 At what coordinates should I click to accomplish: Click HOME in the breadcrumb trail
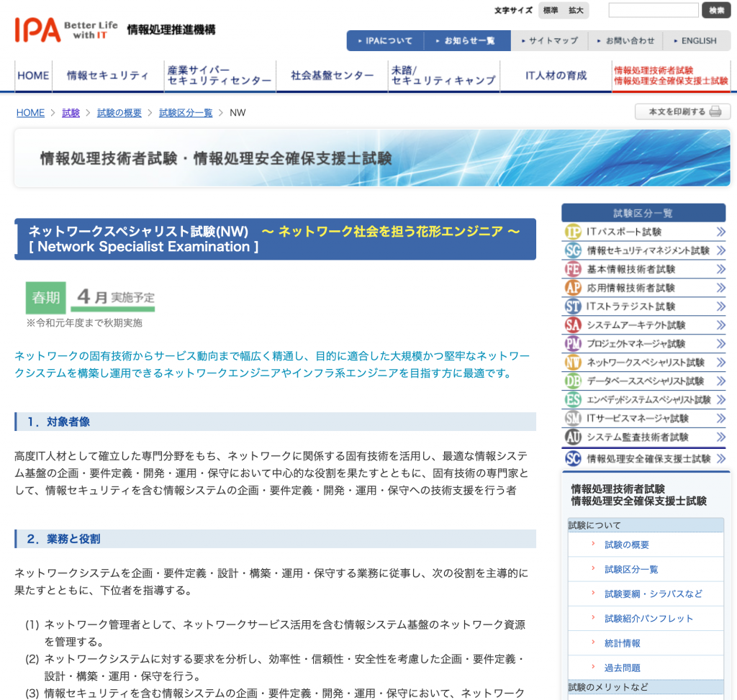pyautogui.click(x=30, y=113)
